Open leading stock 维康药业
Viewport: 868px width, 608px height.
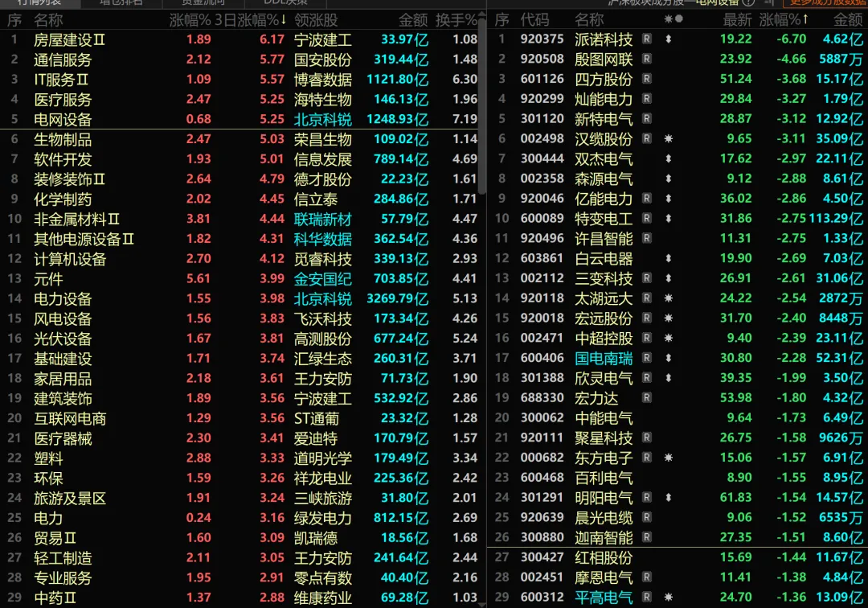pyautogui.click(x=323, y=598)
